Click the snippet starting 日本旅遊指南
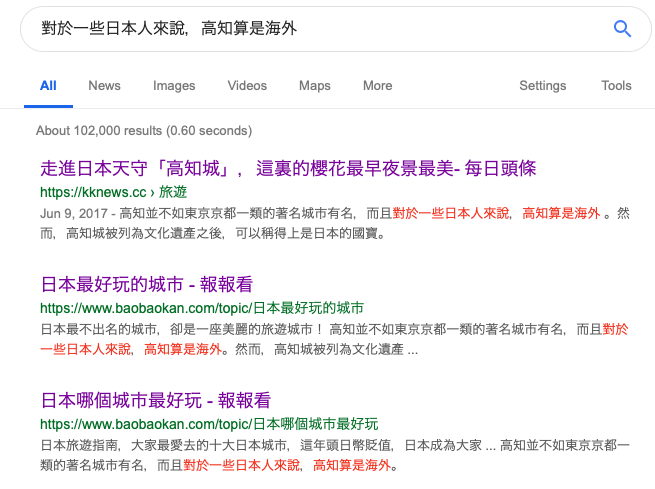The height and width of the screenshot is (489, 655). [x=334, y=455]
